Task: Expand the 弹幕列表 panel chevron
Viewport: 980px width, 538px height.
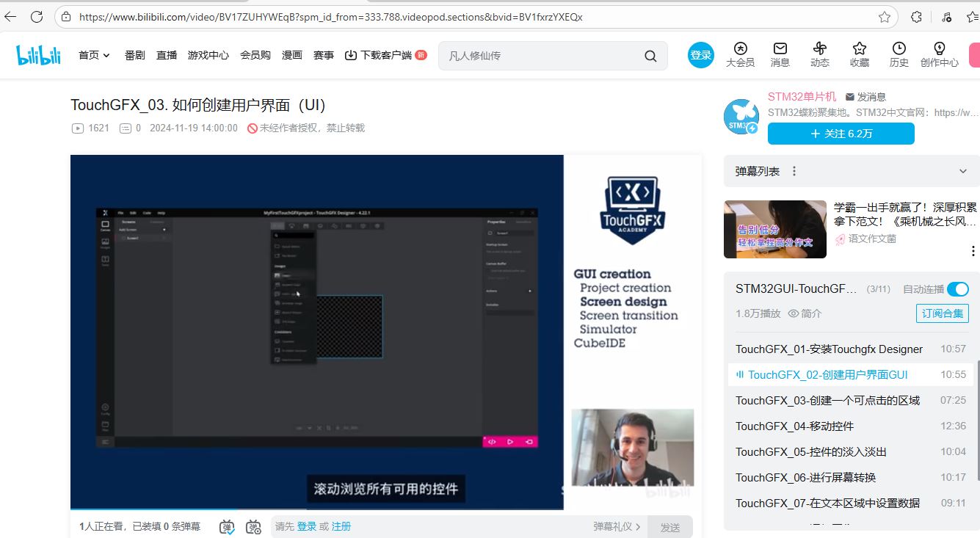Action: click(963, 171)
